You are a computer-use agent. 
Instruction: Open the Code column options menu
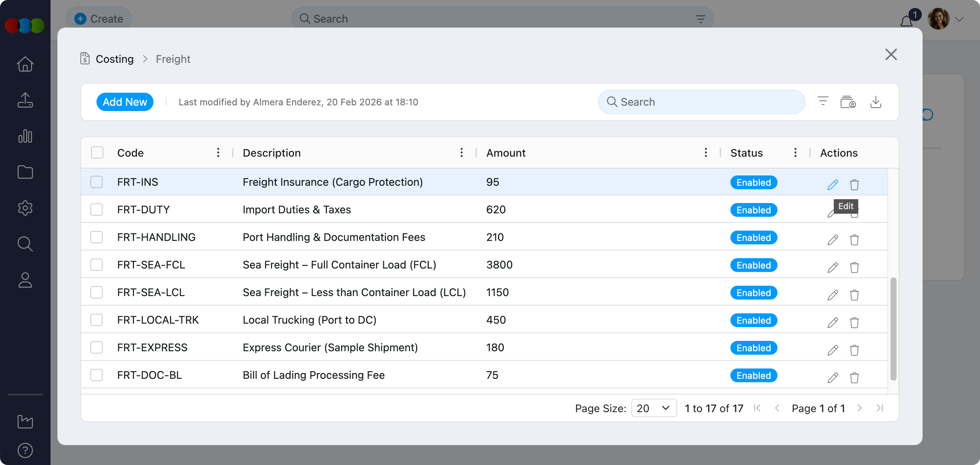pyautogui.click(x=218, y=152)
